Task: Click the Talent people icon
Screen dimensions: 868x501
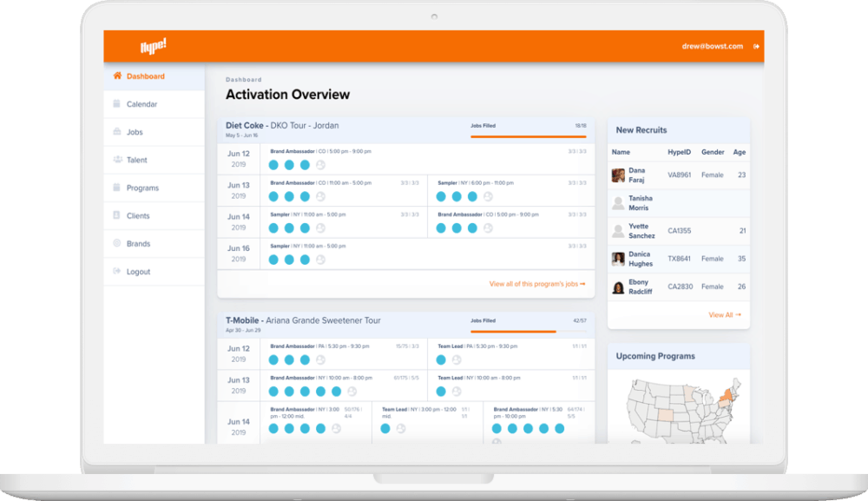Action: click(117, 160)
